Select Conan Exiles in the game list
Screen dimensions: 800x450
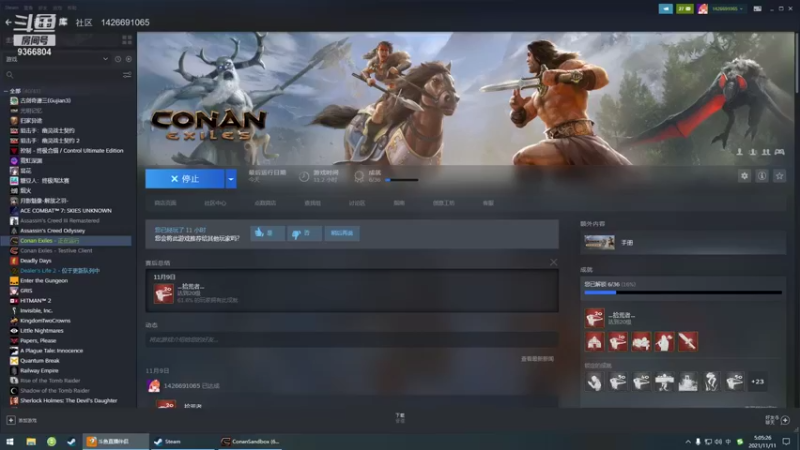pos(66,240)
